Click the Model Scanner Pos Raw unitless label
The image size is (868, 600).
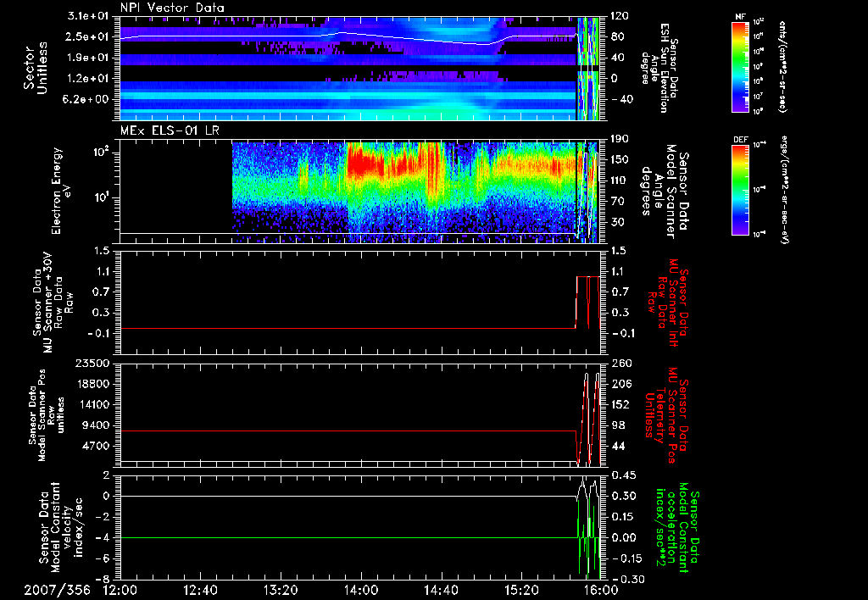(47, 415)
